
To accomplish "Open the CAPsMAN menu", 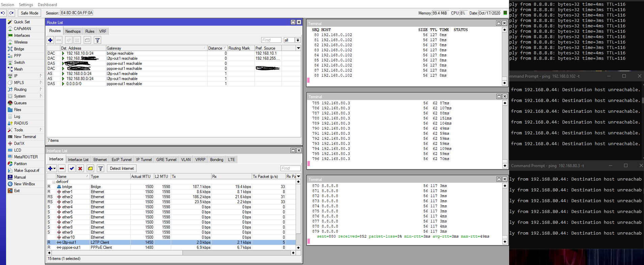I will [x=22, y=29].
